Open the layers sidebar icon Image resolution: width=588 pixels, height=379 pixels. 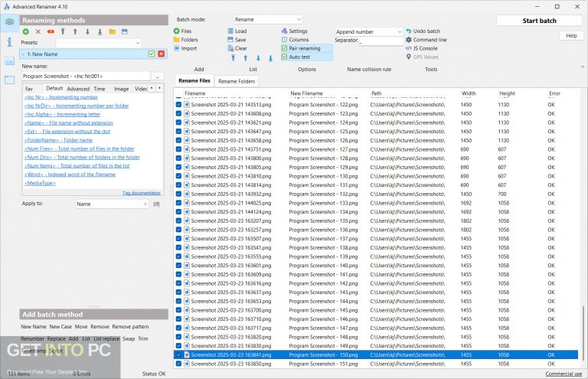tap(10, 22)
